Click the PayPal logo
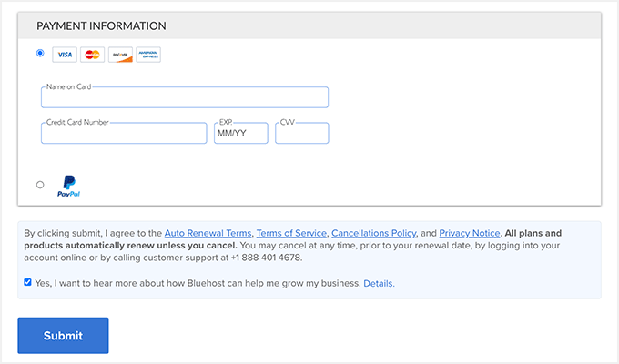The height and width of the screenshot is (364, 619). [69, 187]
